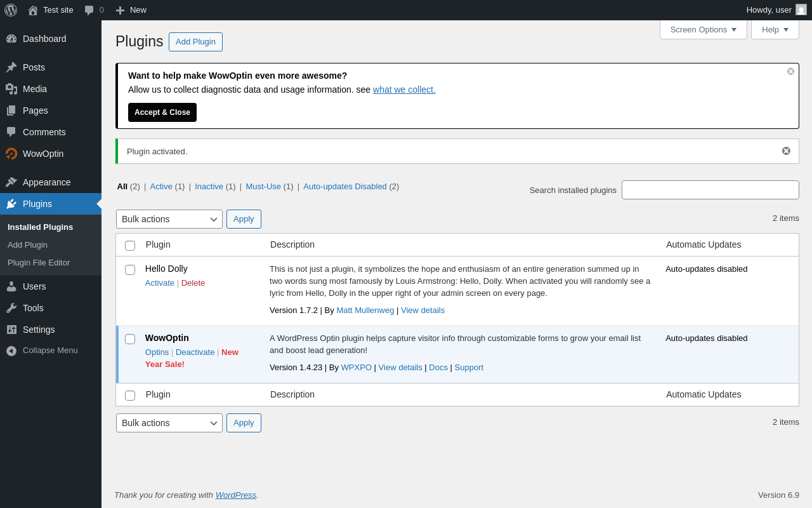812x508 pixels.
Task: Open the Dashboard gauge icon
Action: coord(11,39)
